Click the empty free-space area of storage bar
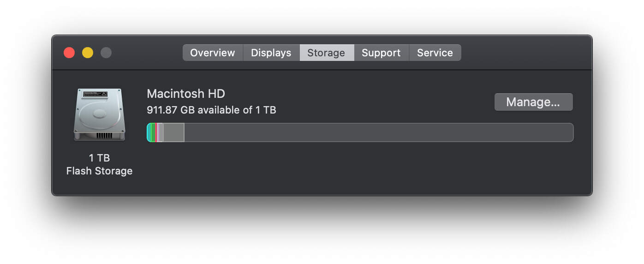644x264 pixels. click(x=378, y=132)
